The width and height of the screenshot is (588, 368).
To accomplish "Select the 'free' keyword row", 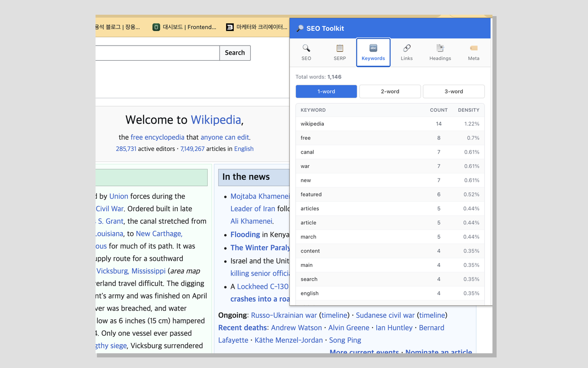I will pos(390,138).
